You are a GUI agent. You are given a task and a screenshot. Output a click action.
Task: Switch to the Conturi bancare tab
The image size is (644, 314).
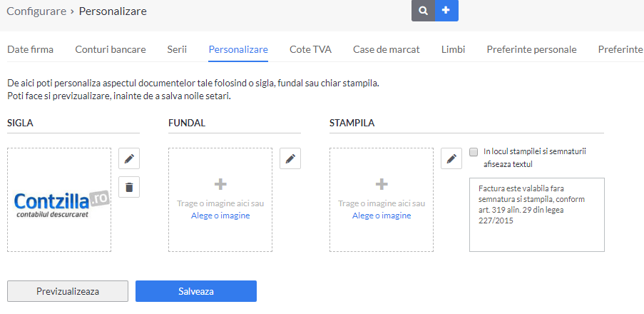[x=111, y=50]
